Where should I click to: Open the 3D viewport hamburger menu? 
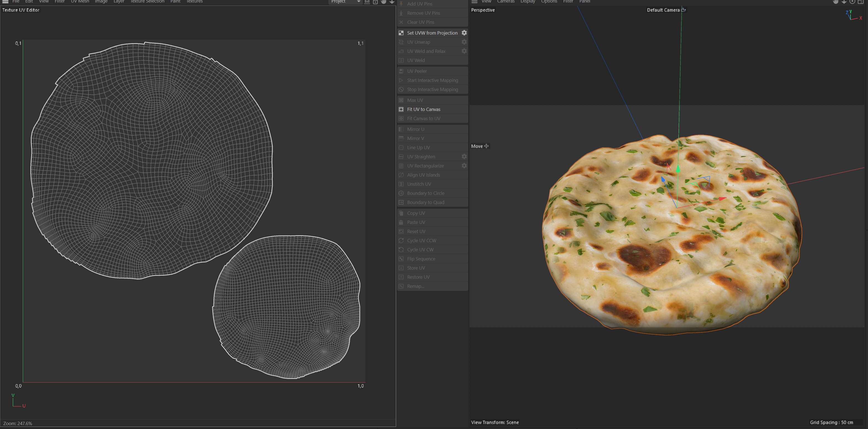click(x=475, y=2)
